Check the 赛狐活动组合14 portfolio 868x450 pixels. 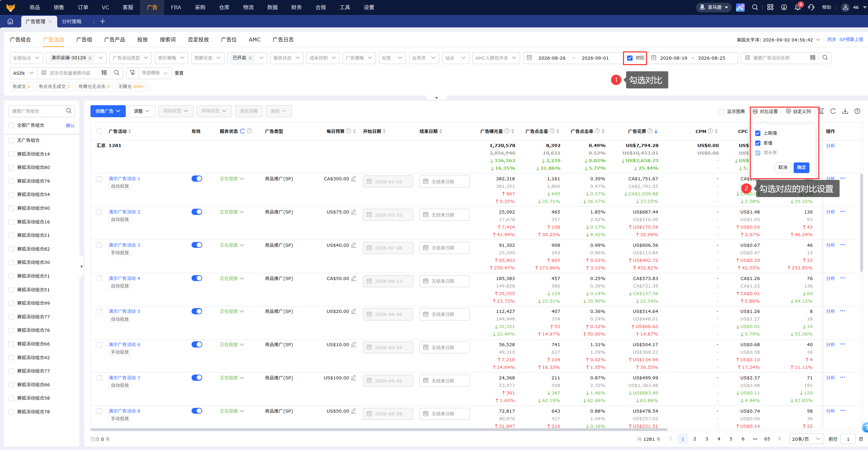pos(12,154)
